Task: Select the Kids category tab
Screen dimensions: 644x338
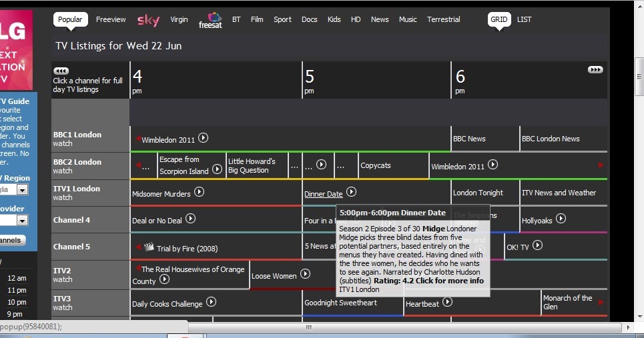Action: click(x=334, y=19)
